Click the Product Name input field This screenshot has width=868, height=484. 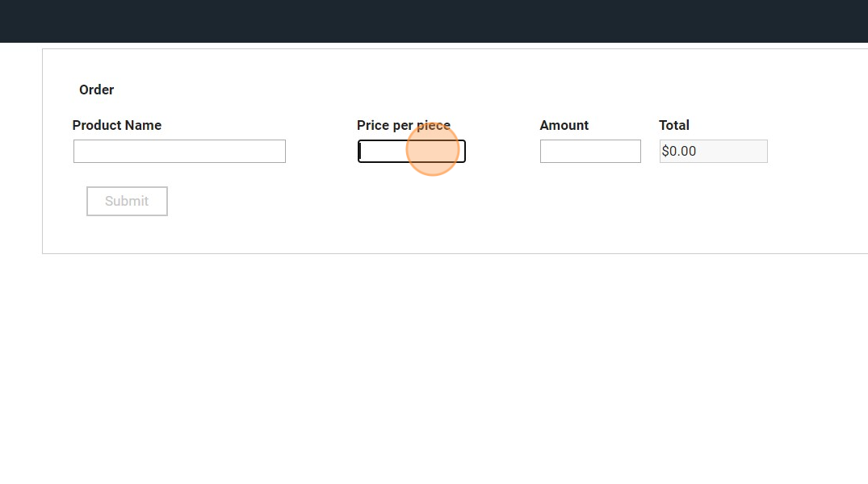click(179, 152)
